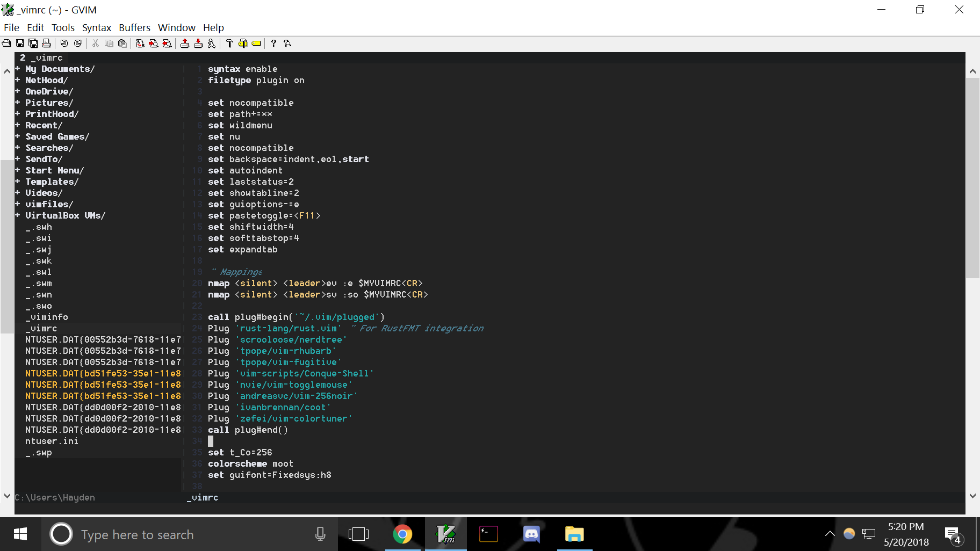
Task: Select the Save All buffers icon
Action: (x=33, y=44)
